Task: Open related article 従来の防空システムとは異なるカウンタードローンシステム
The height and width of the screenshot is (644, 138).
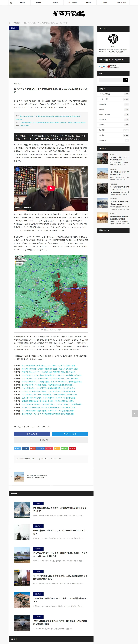Action: pos(60,532)
